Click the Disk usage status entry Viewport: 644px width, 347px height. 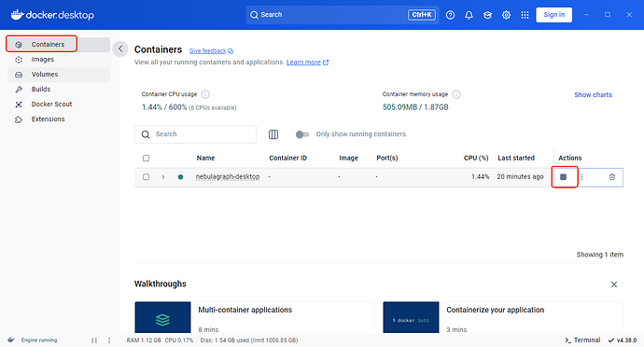[x=249, y=340]
